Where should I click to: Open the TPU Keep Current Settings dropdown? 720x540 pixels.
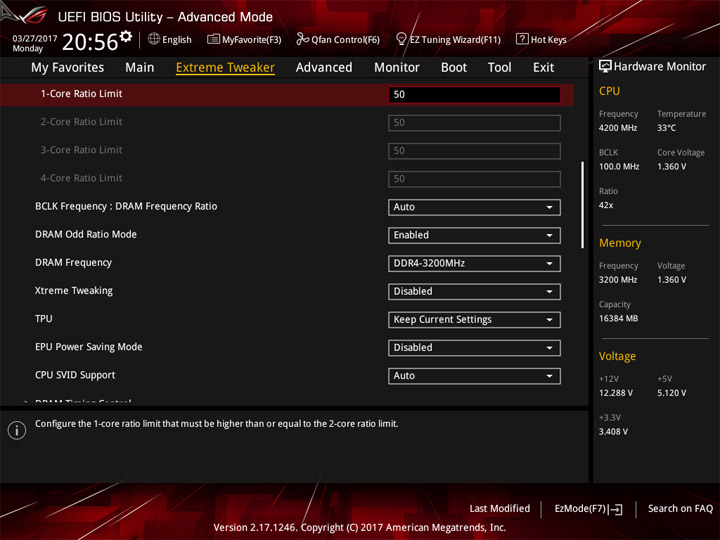(x=474, y=320)
